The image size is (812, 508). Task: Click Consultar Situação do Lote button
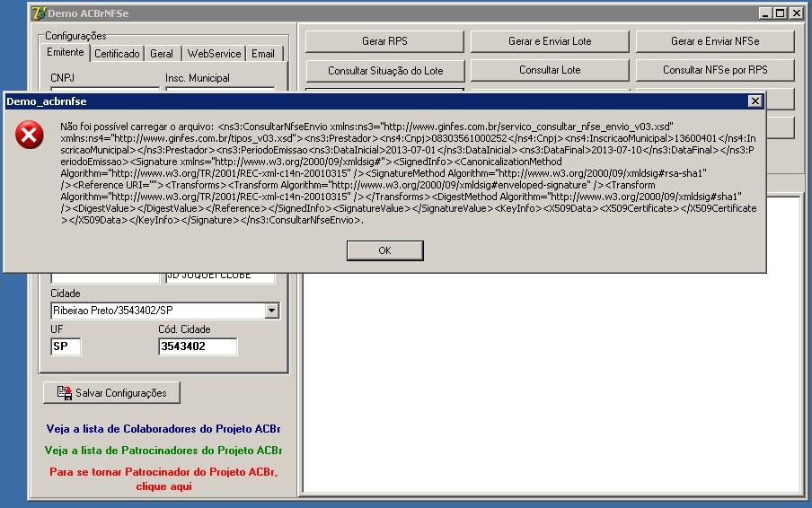tap(384, 71)
